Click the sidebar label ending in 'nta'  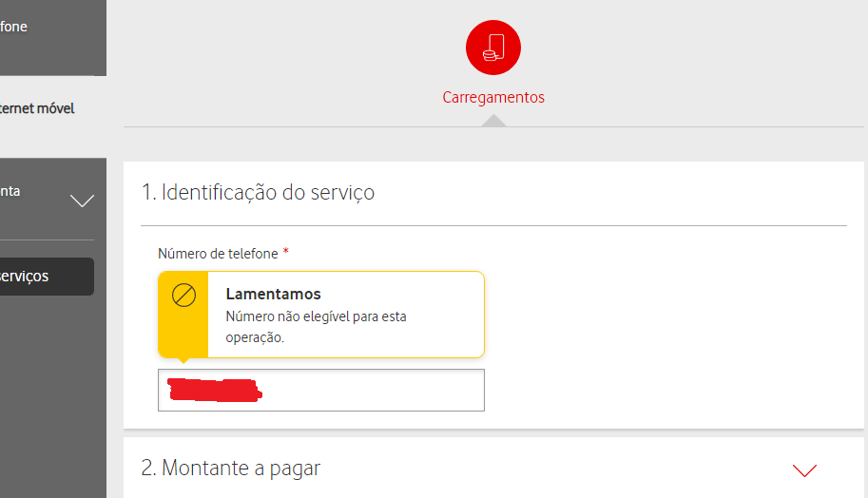[x=10, y=191]
